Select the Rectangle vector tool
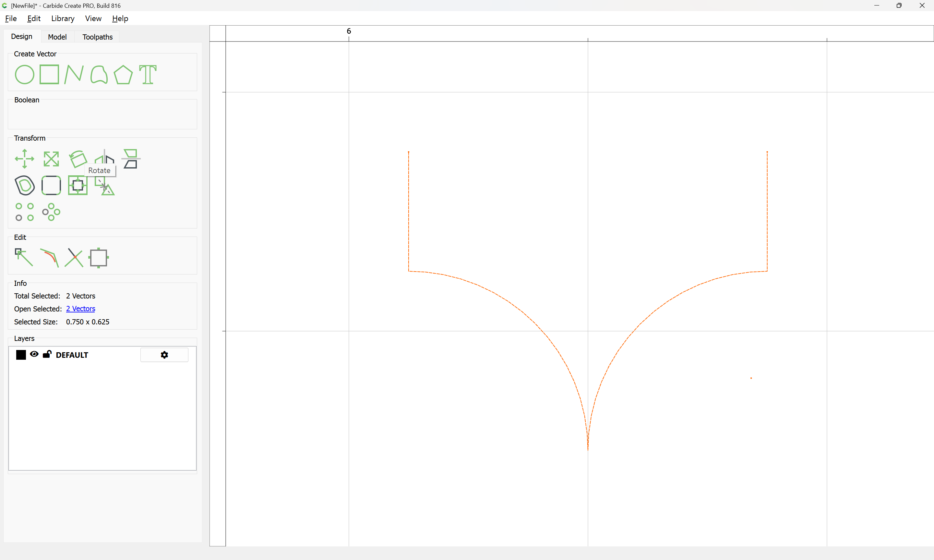The height and width of the screenshot is (560, 934). pos(49,74)
